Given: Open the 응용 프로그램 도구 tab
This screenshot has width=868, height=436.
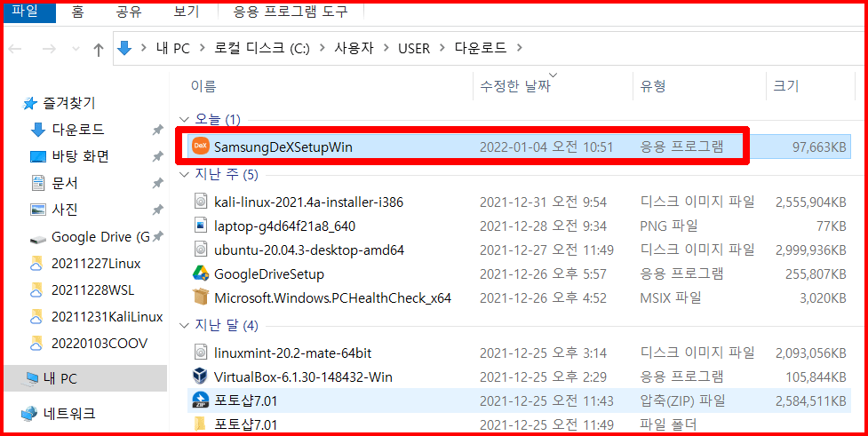Looking at the screenshot, I should (x=291, y=12).
